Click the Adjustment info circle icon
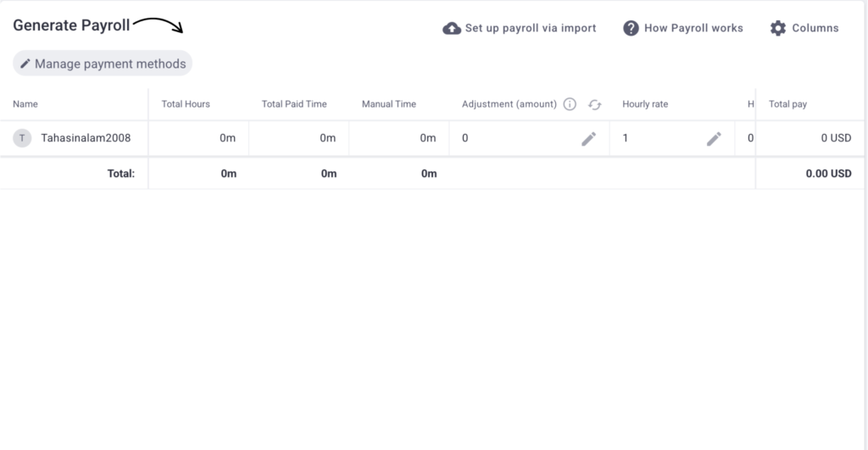 coord(570,104)
